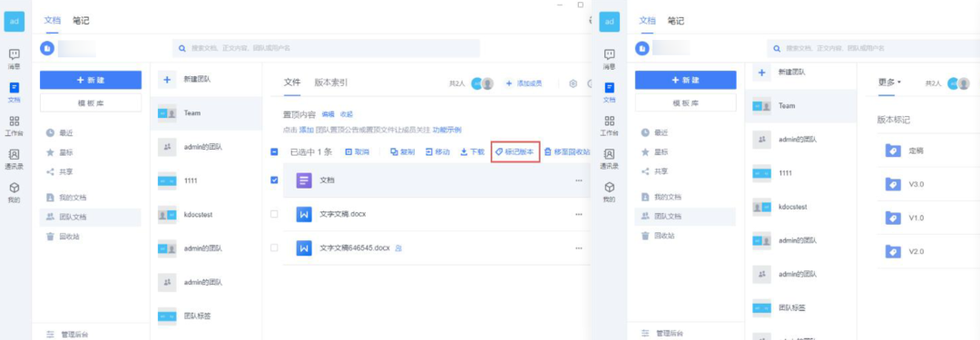Viewport: 980px width, 340px height.
Task: Open the V1.0 version folder
Action: tap(928, 219)
